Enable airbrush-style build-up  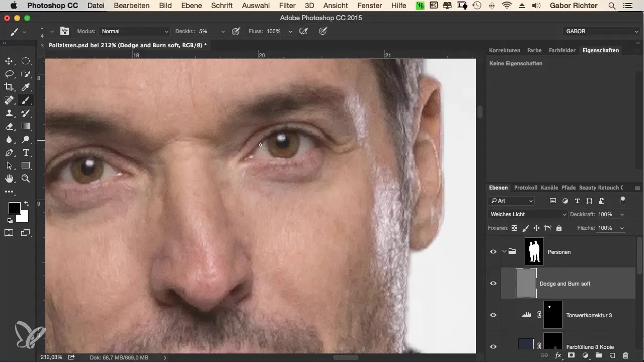[x=303, y=31]
